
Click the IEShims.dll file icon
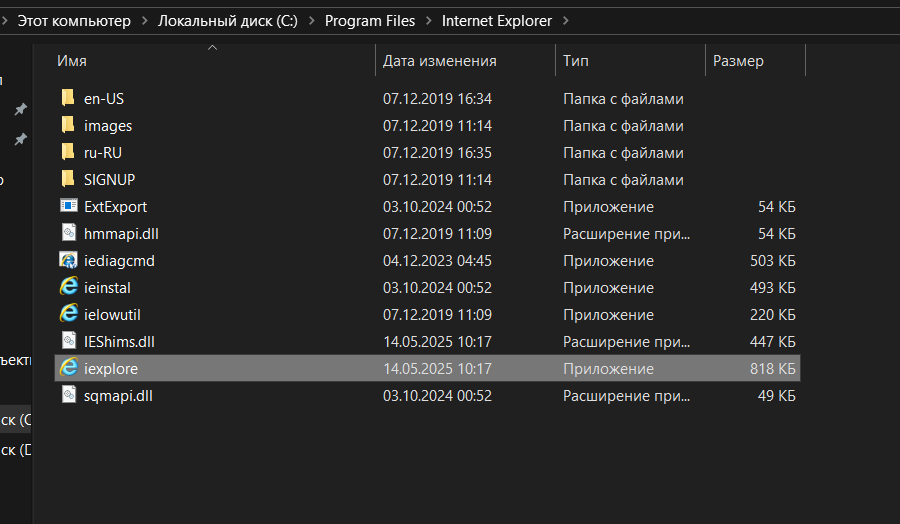click(69, 340)
